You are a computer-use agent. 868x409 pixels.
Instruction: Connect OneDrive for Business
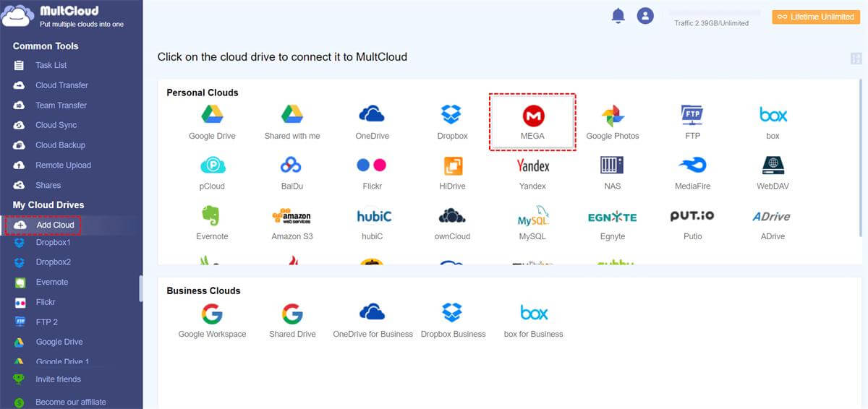click(x=373, y=320)
